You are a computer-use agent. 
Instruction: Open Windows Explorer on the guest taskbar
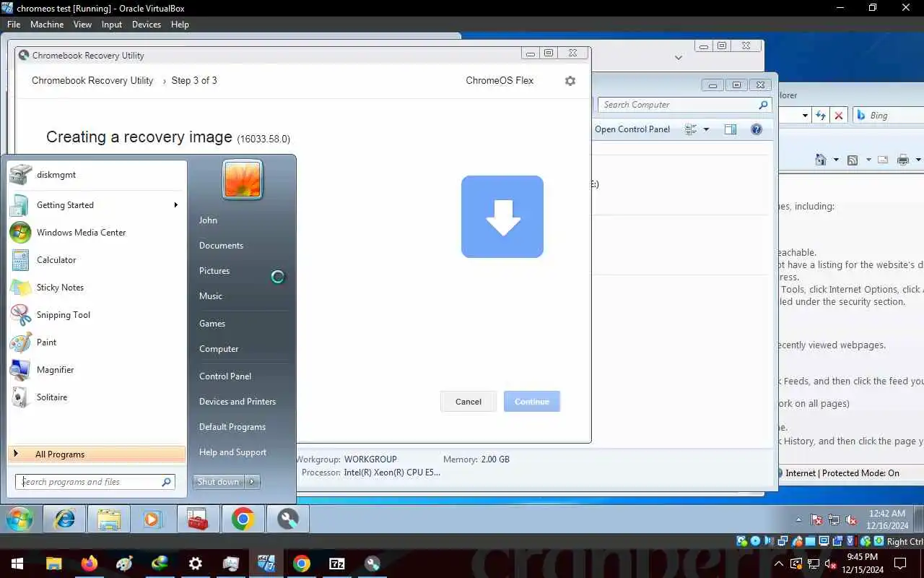point(109,519)
